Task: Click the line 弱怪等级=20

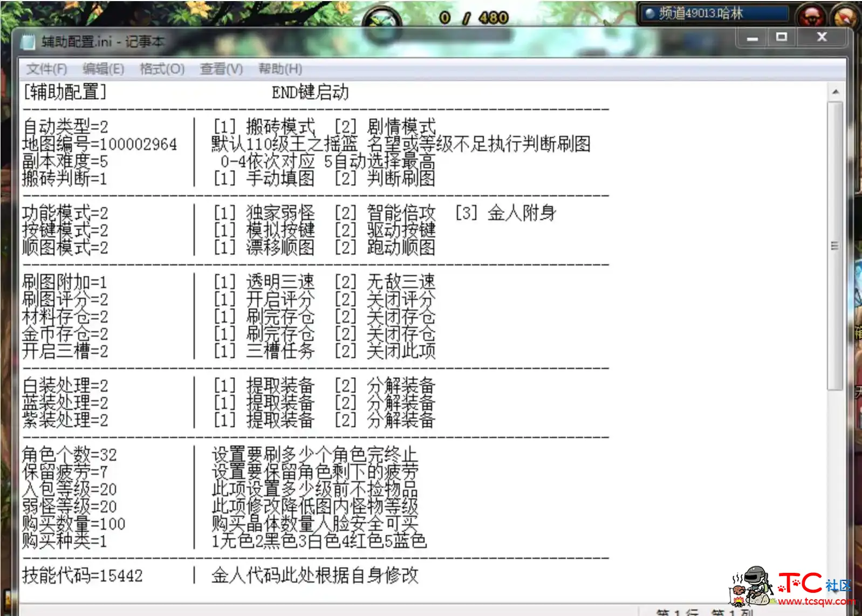Action: tap(70, 507)
